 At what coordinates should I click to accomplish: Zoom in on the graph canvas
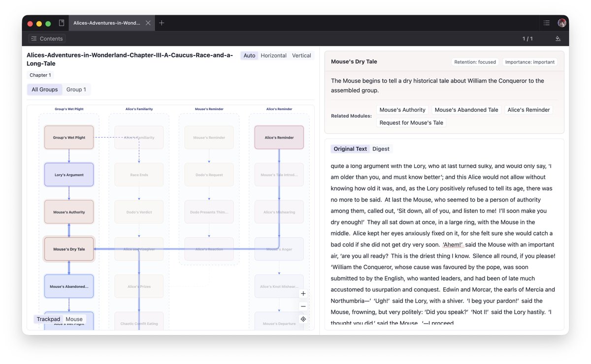[x=303, y=294]
